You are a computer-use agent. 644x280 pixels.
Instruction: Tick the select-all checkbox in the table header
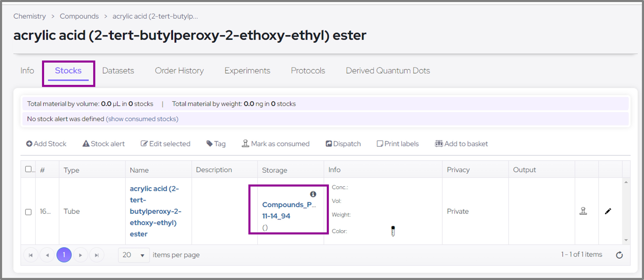pyautogui.click(x=28, y=169)
